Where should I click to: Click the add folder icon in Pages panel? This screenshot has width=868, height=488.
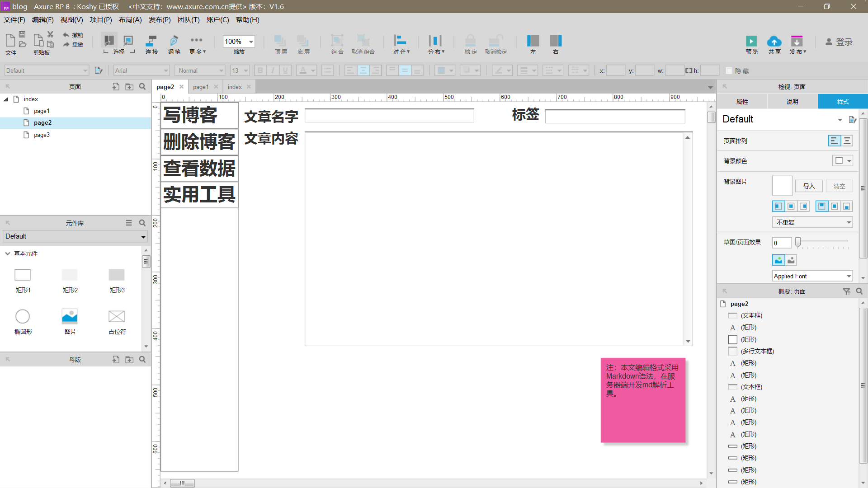pos(129,86)
